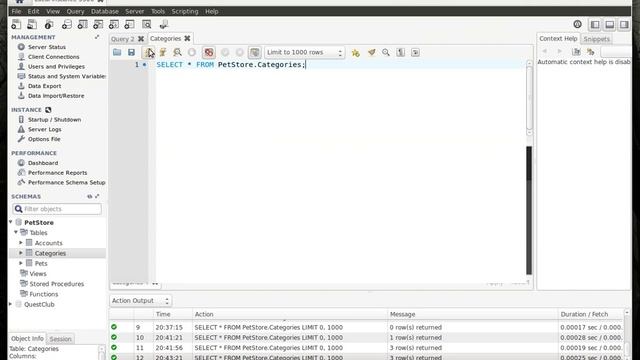Open the File menu

click(16, 11)
